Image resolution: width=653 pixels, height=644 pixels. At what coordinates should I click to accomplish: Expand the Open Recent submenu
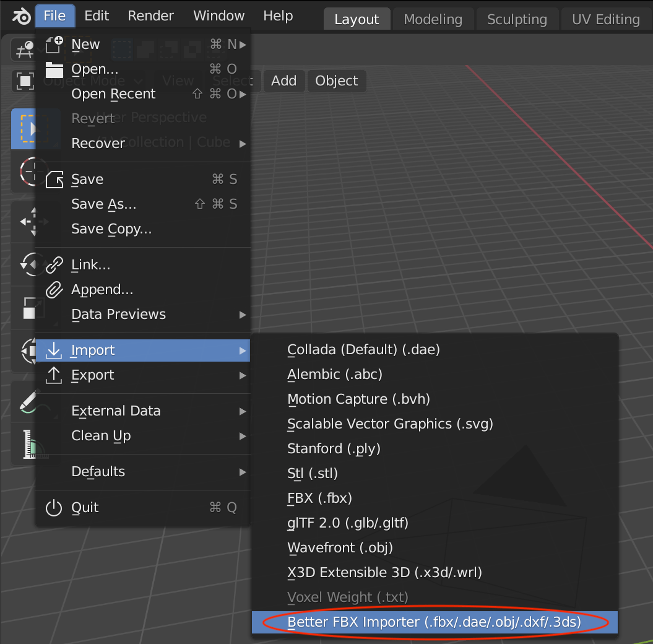[115, 94]
